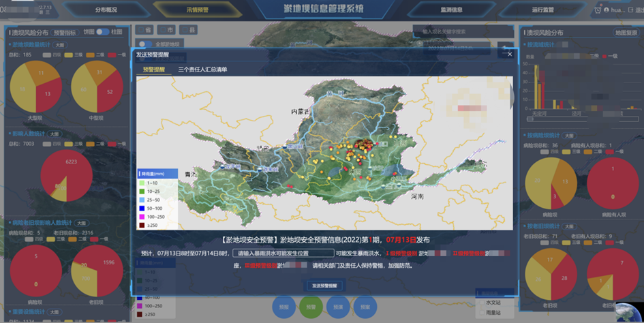Click the date field showing 2022年07月14日
644x323 pixels.
click(457, 48)
